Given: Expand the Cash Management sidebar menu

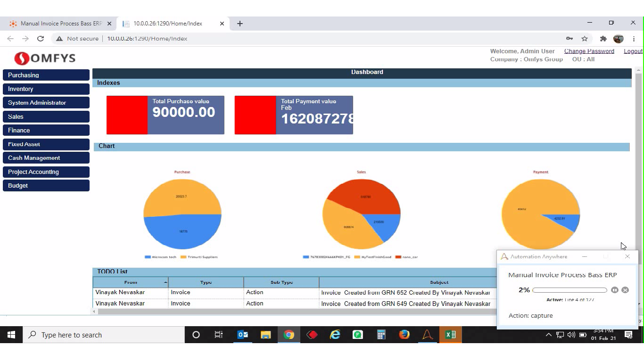Looking at the screenshot, I should (46, 158).
